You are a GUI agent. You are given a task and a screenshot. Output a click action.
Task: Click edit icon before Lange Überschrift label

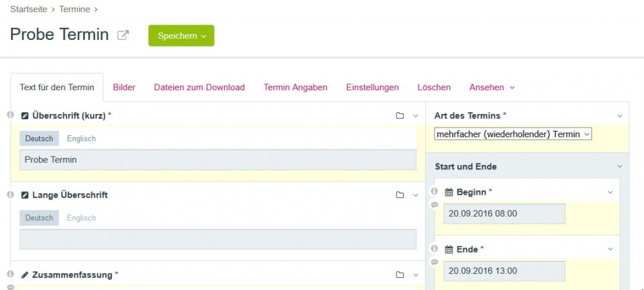(x=25, y=195)
